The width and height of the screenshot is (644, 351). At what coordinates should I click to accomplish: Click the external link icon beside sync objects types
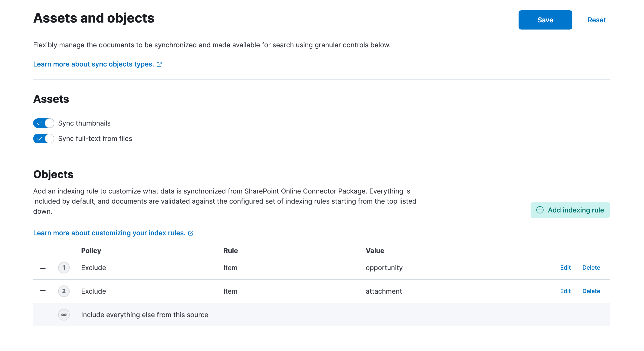click(x=159, y=64)
